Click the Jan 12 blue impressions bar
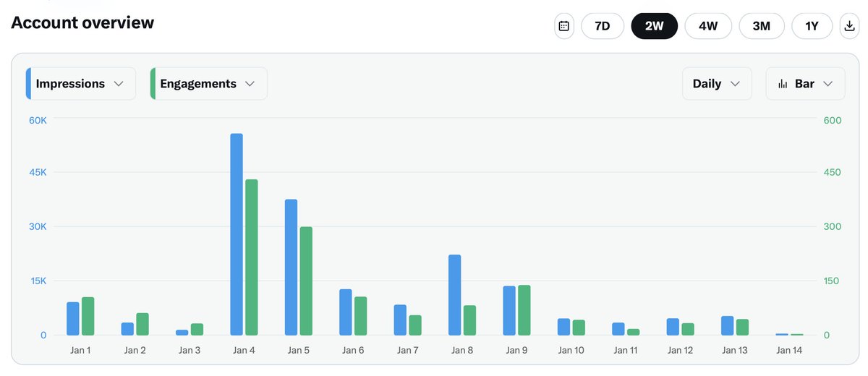This screenshot has width=868, height=376. click(x=673, y=327)
